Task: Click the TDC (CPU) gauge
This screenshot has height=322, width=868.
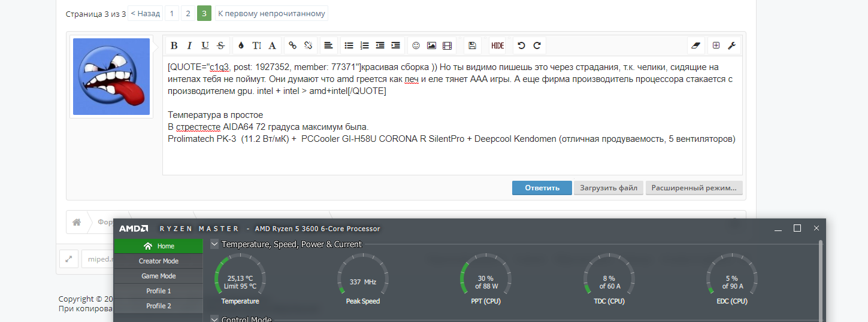Action: [x=609, y=278]
